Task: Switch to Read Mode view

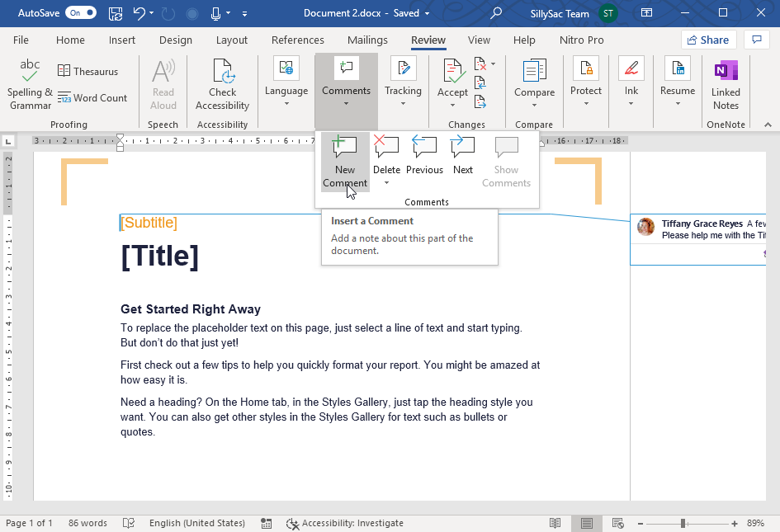Action: [555, 523]
